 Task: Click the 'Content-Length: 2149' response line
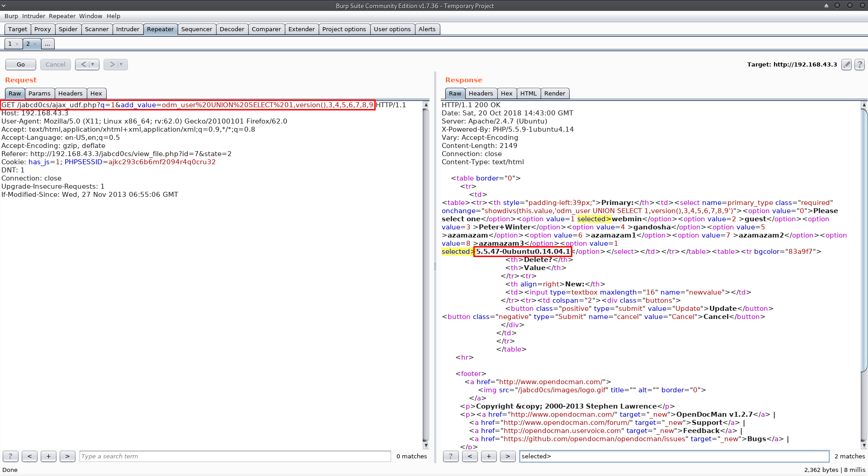pyautogui.click(x=479, y=146)
